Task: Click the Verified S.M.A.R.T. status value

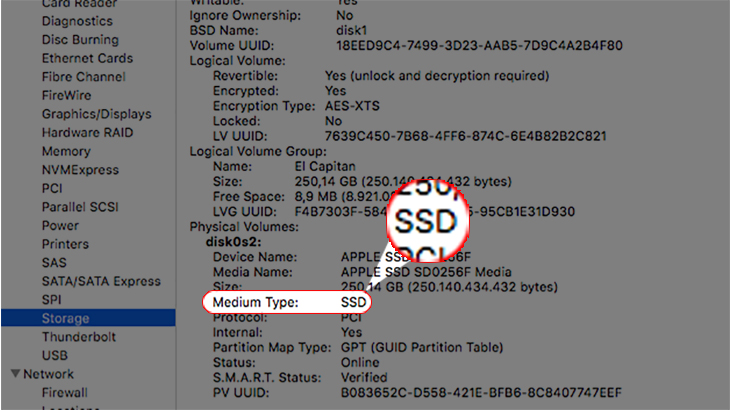Action: point(364,378)
